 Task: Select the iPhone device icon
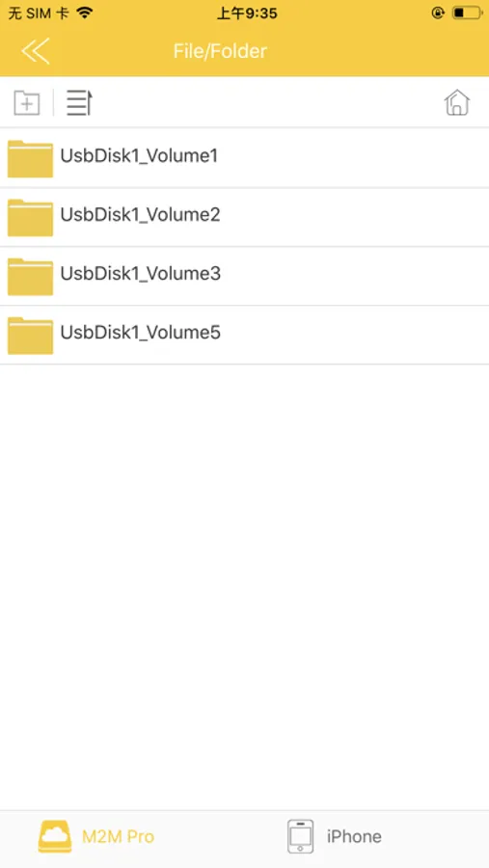coord(300,836)
